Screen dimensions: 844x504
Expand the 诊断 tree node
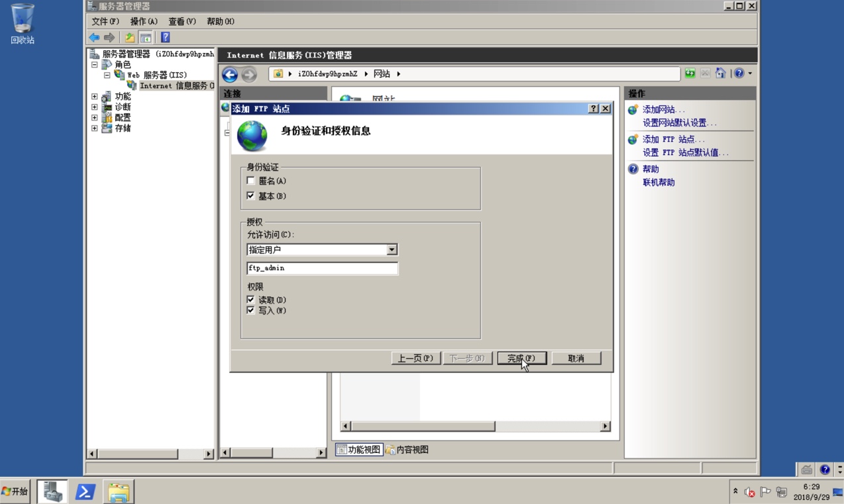(x=95, y=107)
